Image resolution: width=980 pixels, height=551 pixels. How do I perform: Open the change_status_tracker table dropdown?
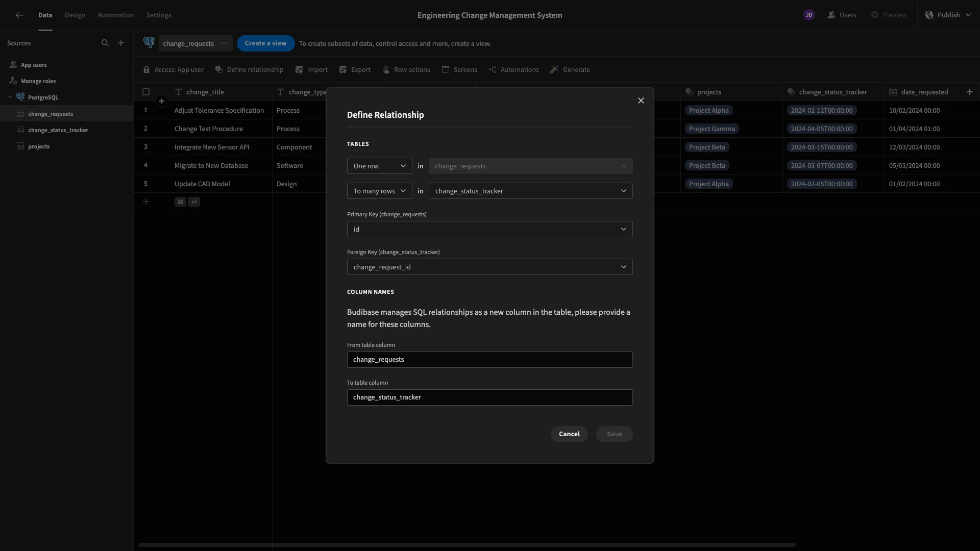pyautogui.click(x=530, y=191)
